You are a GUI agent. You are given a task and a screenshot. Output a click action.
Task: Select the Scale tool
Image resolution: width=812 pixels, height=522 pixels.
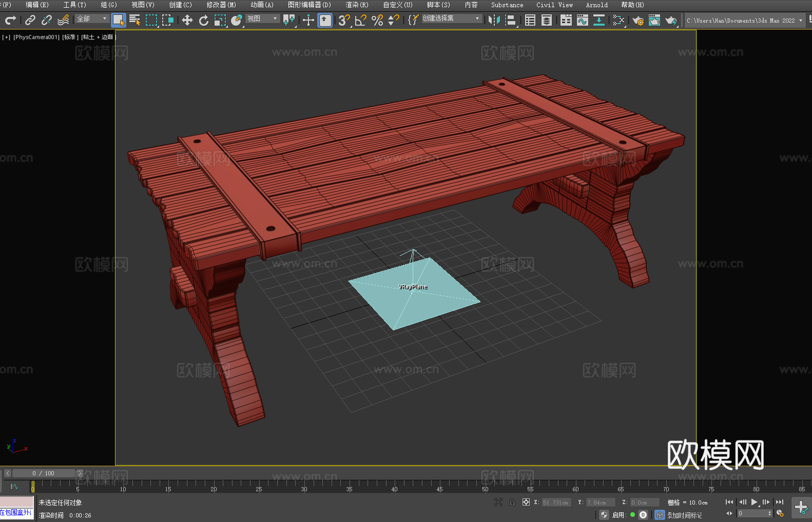[x=220, y=20]
